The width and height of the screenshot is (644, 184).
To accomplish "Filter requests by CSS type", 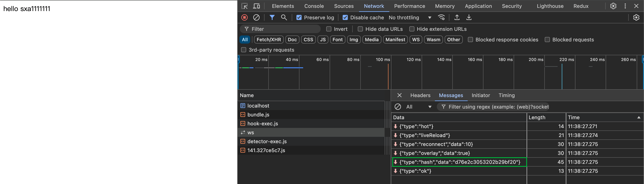I will coord(308,39).
